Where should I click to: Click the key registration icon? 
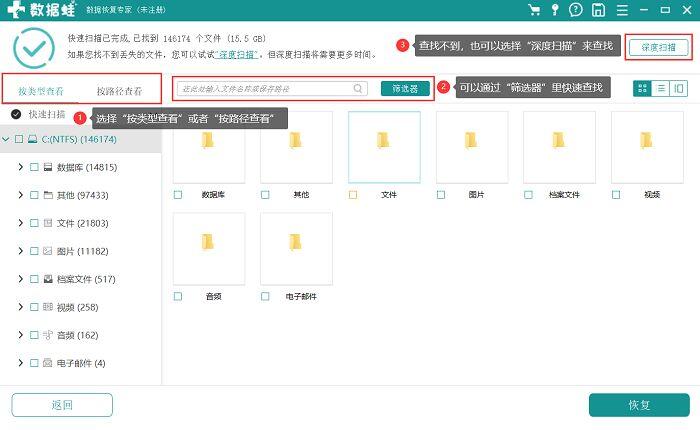[555, 10]
